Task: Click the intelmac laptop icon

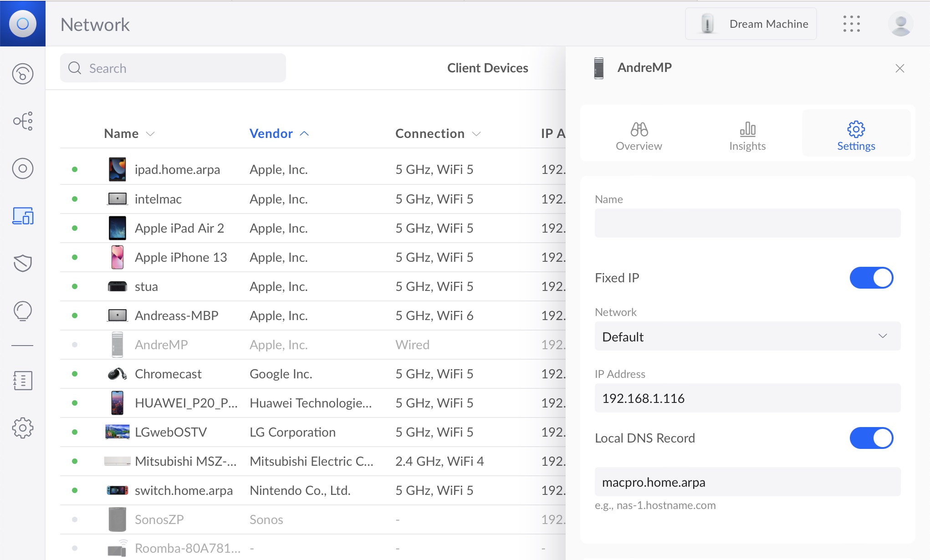Action: pyautogui.click(x=118, y=199)
